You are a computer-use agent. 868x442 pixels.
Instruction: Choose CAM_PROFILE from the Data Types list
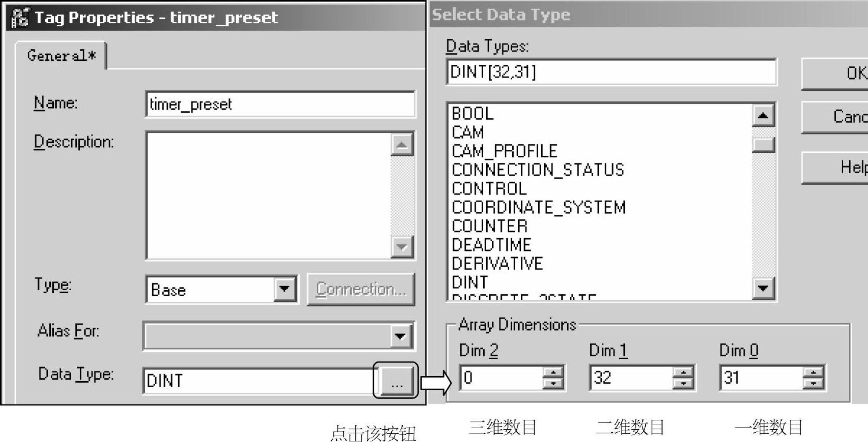point(504,151)
